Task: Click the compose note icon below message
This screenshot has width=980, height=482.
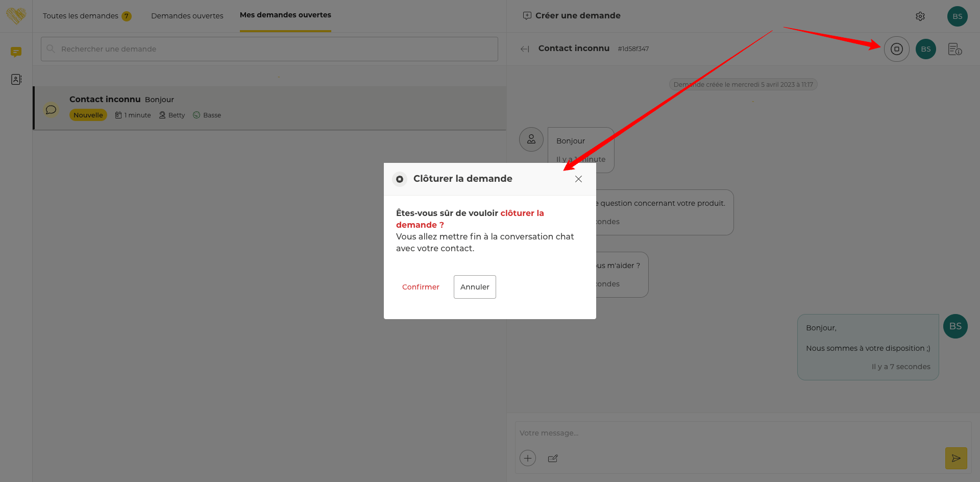Action: point(553,459)
